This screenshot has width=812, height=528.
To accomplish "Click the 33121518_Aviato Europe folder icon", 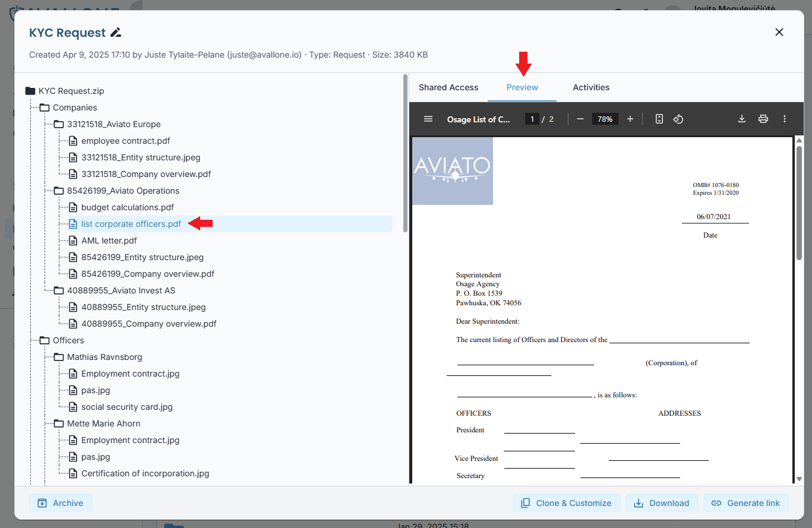I will [x=59, y=124].
